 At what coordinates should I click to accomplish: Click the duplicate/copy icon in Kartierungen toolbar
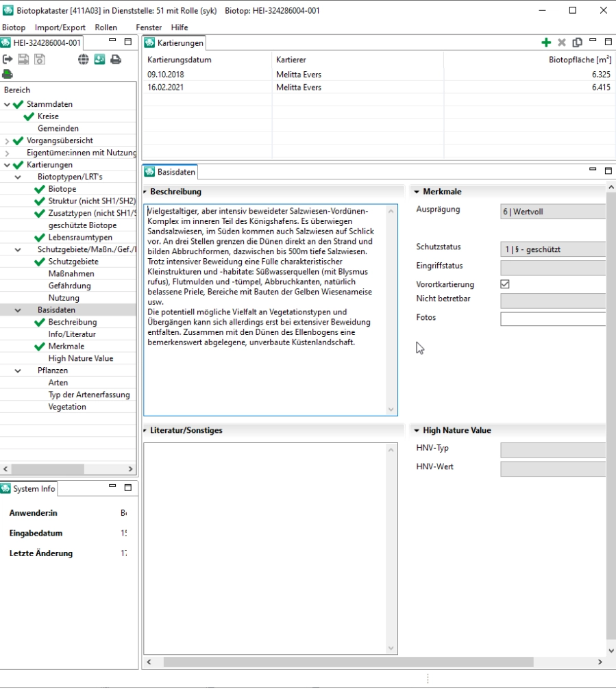576,42
